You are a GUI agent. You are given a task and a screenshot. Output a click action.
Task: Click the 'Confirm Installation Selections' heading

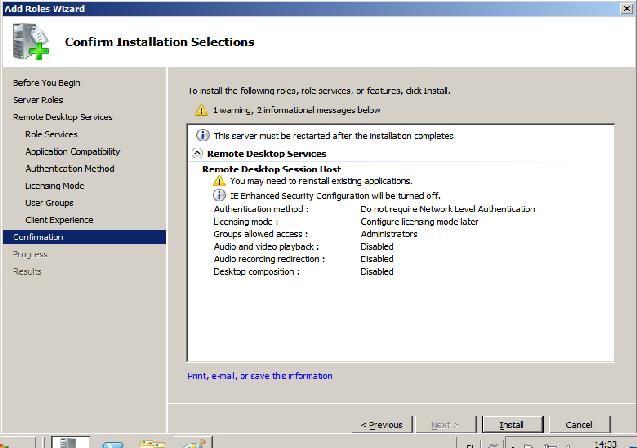point(160,42)
